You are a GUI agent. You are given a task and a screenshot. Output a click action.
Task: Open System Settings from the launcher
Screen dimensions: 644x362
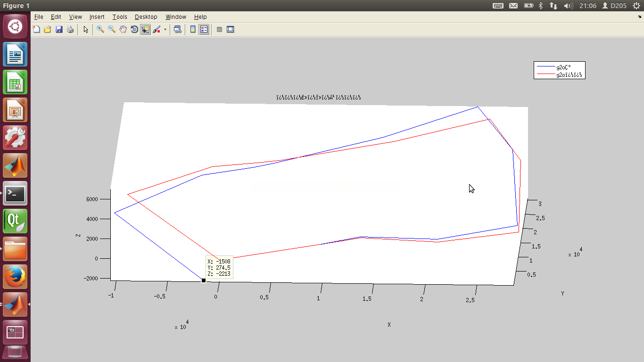click(15, 138)
